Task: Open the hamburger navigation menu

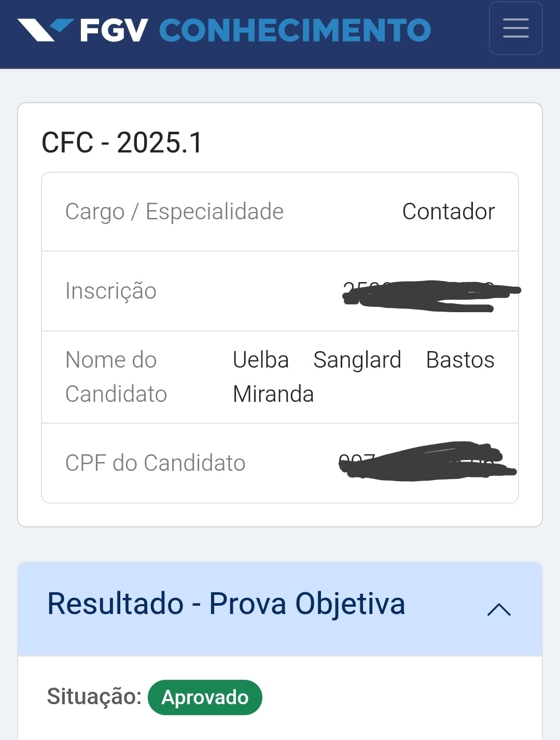Action: pyautogui.click(x=515, y=29)
